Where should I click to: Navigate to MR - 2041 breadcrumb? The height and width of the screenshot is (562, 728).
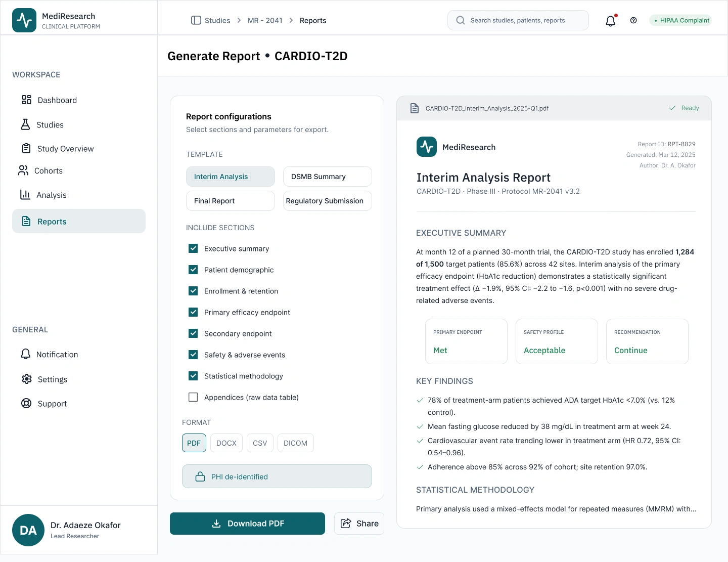click(x=265, y=21)
